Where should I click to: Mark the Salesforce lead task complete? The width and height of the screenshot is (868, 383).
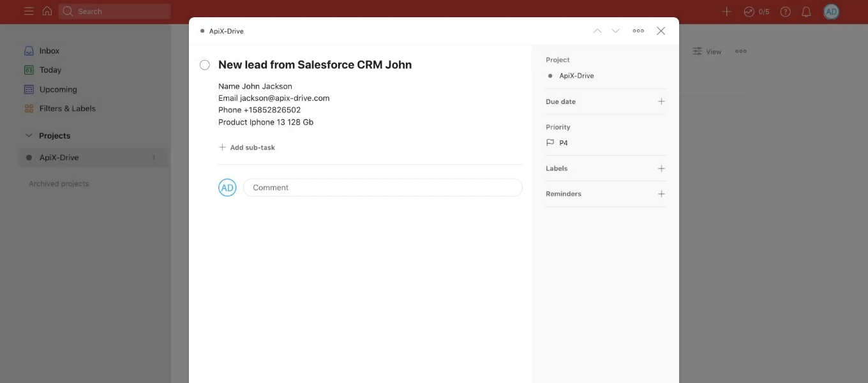pyautogui.click(x=204, y=64)
